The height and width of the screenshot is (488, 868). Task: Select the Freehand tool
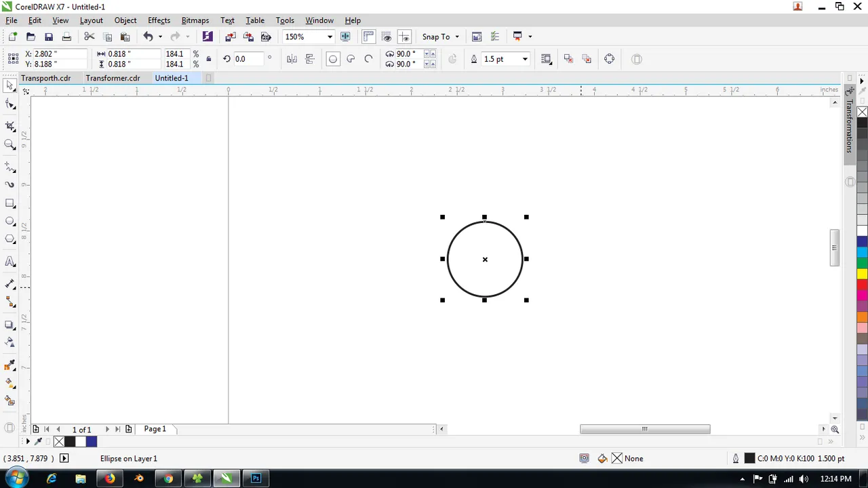coord(9,167)
